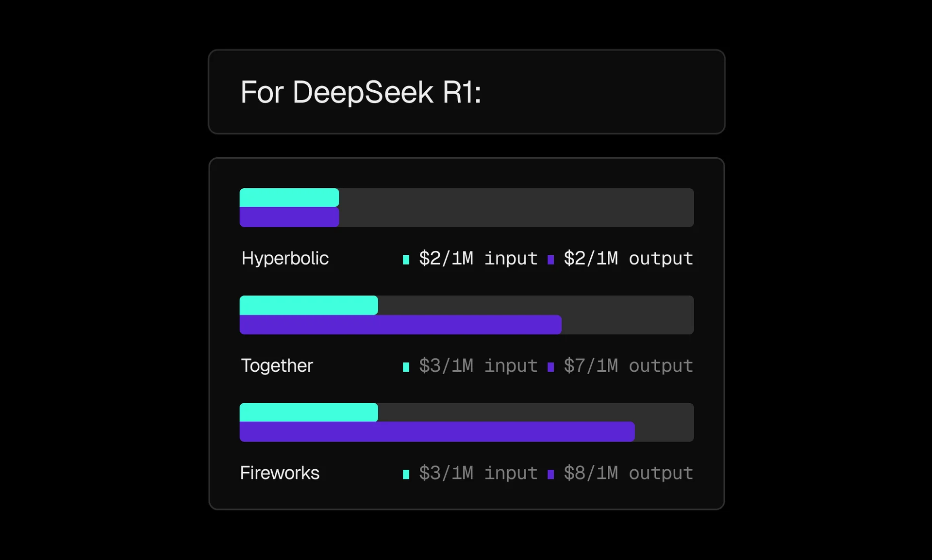
Task: Click teal legend square beside Hyperbolic input
Action: pyautogui.click(x=406, y=260)
